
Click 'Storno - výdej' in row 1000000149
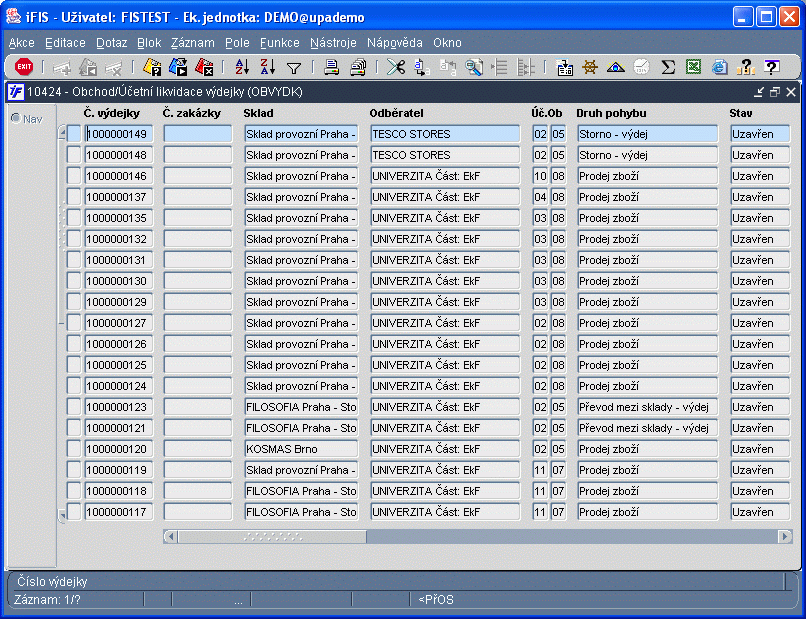click(x=647, y=134)
